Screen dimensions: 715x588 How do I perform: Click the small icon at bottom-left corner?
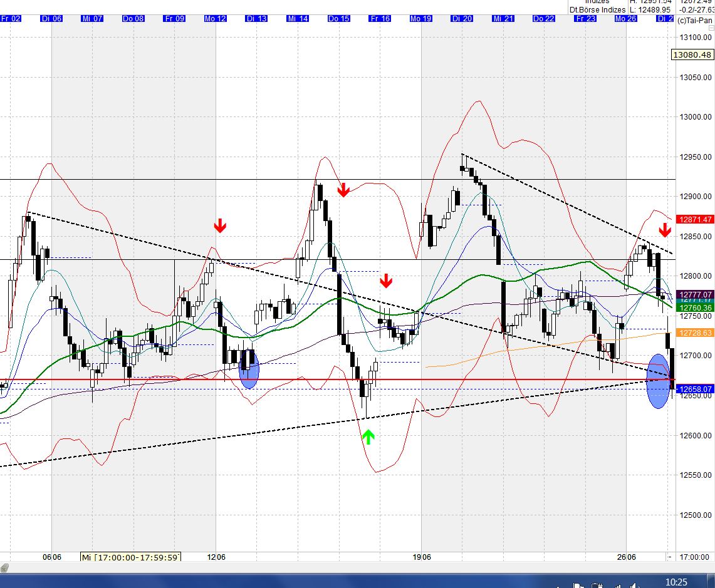pyautogui.click(x=5, y=568)
